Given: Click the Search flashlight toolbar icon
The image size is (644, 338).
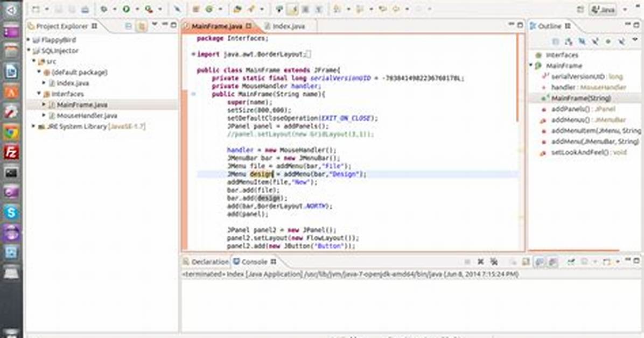Looking at the screenshot, I should (251, 9).
